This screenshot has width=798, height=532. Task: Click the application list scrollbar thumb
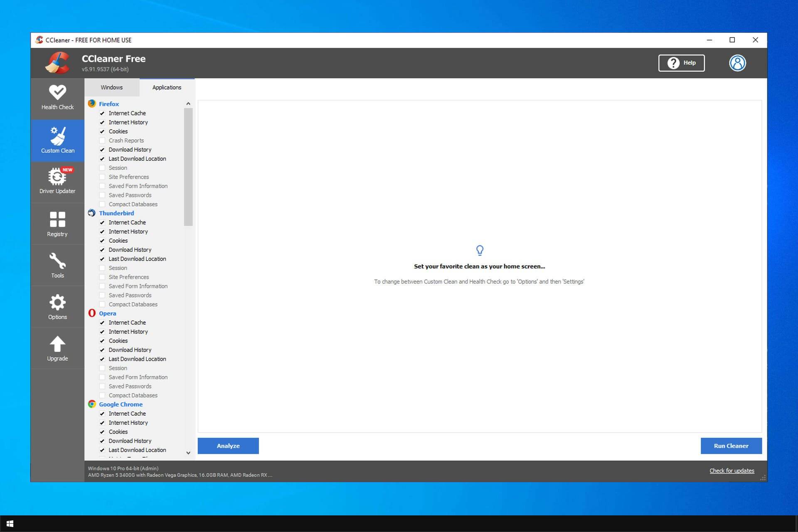[x=188, y=167]
